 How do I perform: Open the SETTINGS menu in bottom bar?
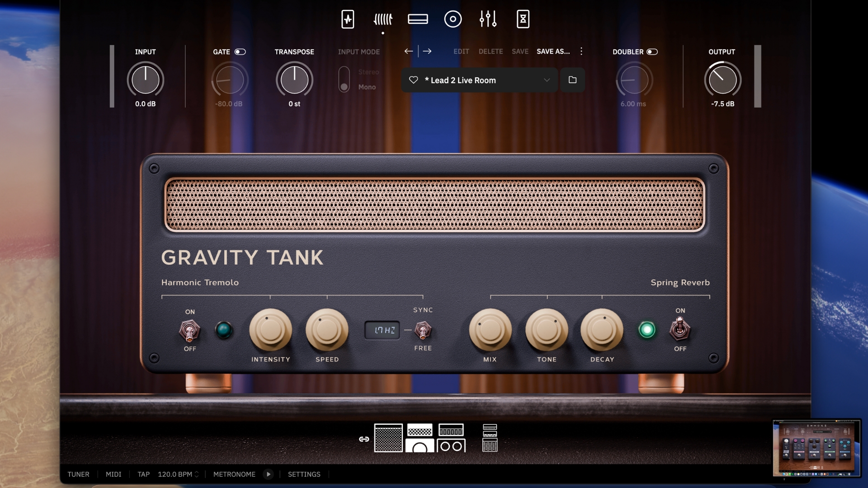tap(304, 474)
